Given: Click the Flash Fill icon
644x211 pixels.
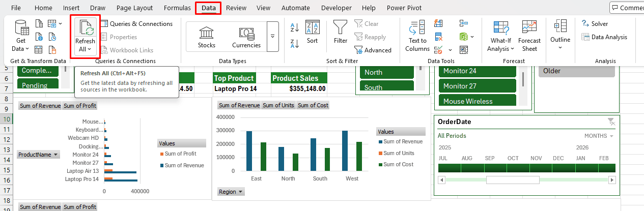Looking at the screenshot, I should tap(438, 23).
